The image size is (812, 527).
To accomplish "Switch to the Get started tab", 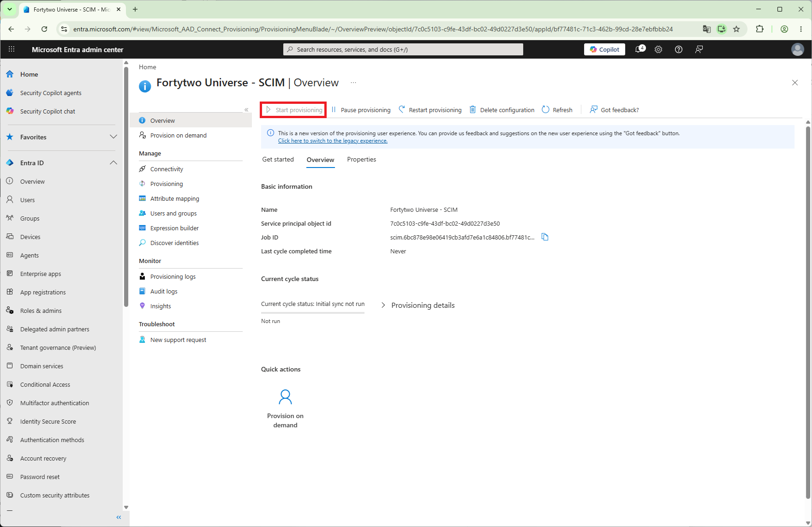I will (278, 159).
